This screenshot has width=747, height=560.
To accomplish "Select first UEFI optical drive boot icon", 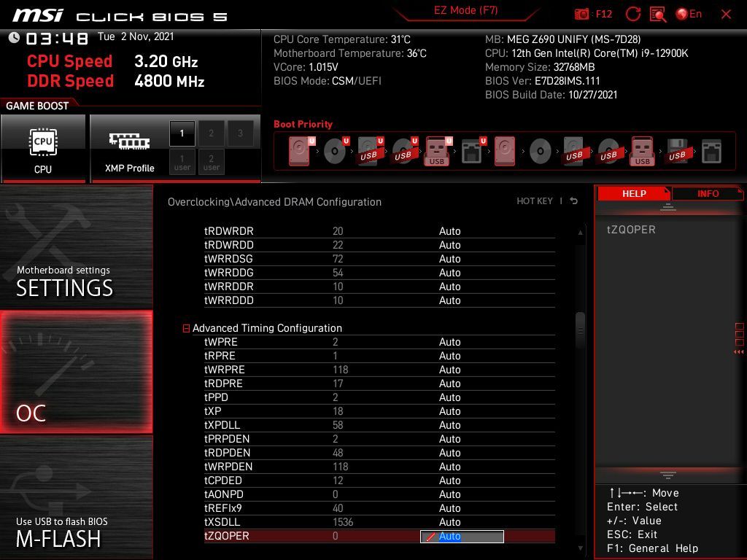I will click(x=336, y=151).
